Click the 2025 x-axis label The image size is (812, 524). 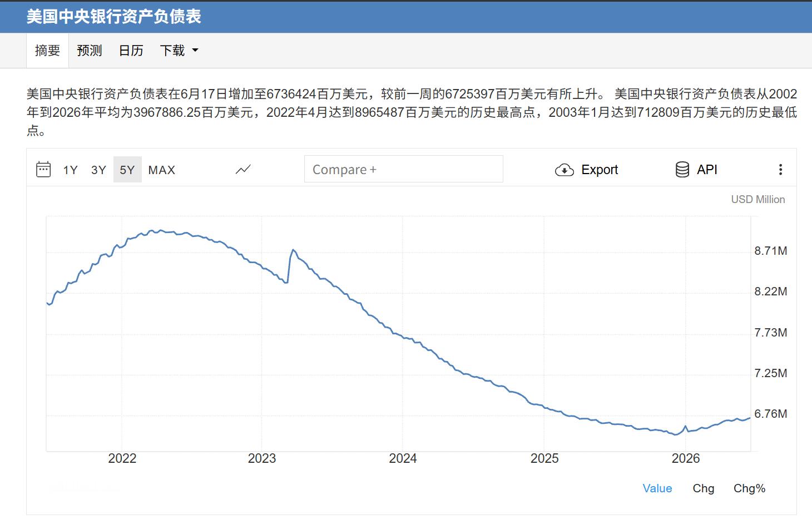tap(544, 458)
